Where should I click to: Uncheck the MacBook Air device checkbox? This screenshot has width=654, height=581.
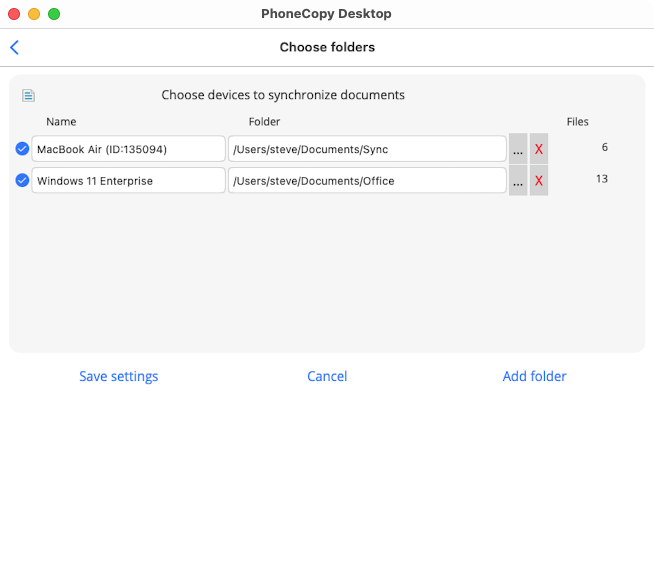[x=22, y=149]
